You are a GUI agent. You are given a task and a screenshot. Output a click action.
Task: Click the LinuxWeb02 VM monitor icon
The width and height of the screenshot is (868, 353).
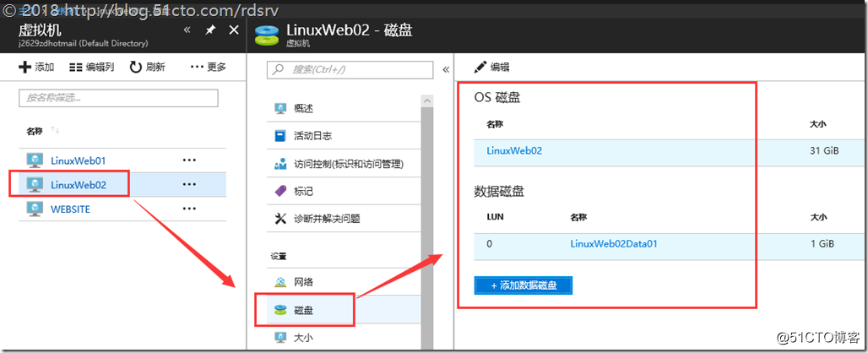coord(35,185)
